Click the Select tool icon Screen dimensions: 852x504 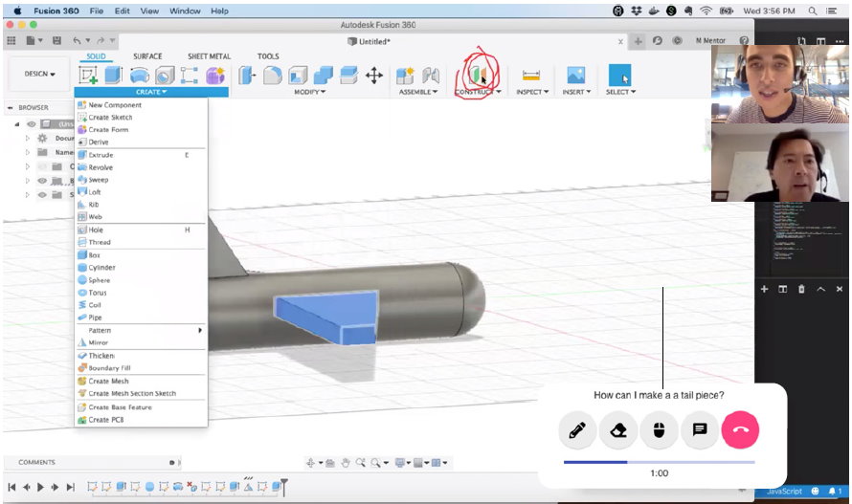tap(619, 75)
